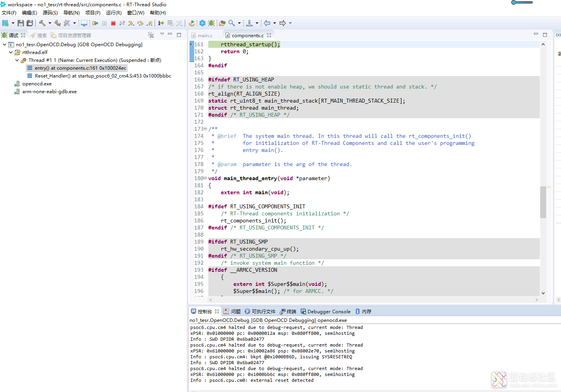This screenshot has width=561, height=392.
Task: Open back navigation history dropdown
Action: pos(274,23)
